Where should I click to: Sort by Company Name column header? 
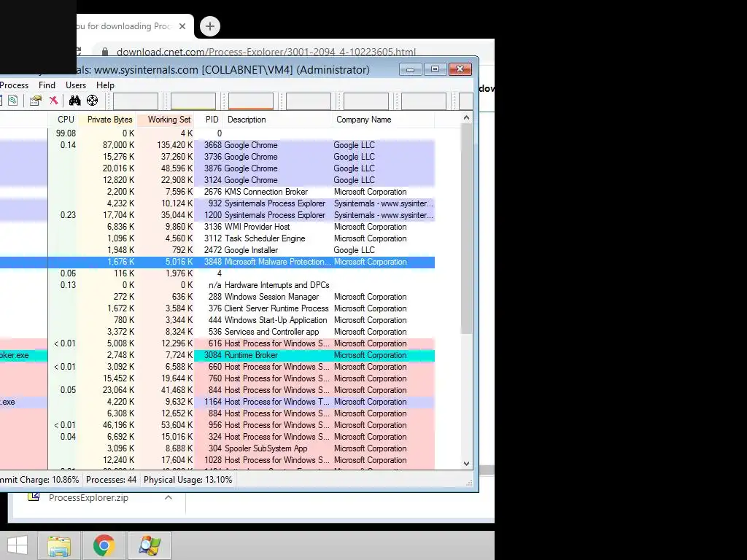point(382,120)
